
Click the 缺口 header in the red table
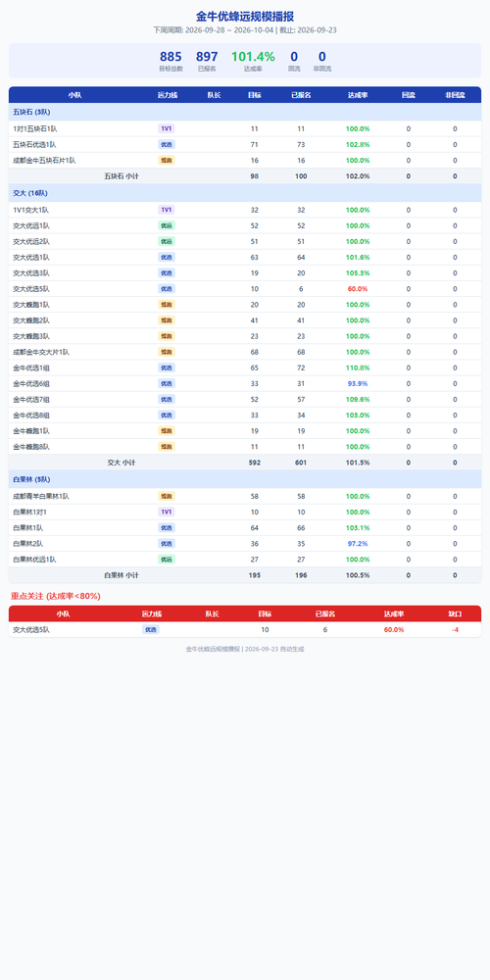click(x=455, y=613)
